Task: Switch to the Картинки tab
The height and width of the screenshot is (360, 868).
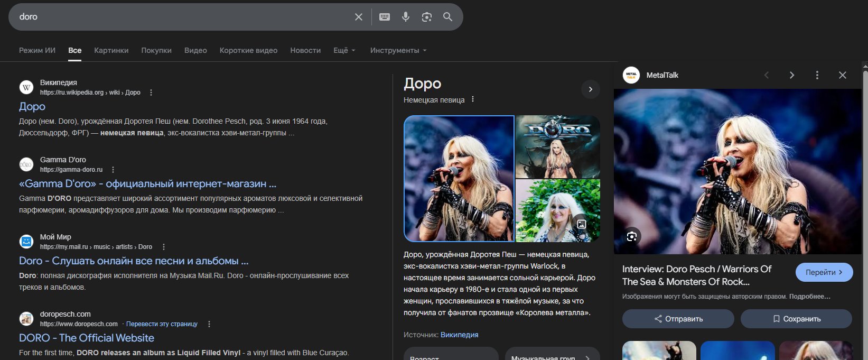Action: (111, 50)
